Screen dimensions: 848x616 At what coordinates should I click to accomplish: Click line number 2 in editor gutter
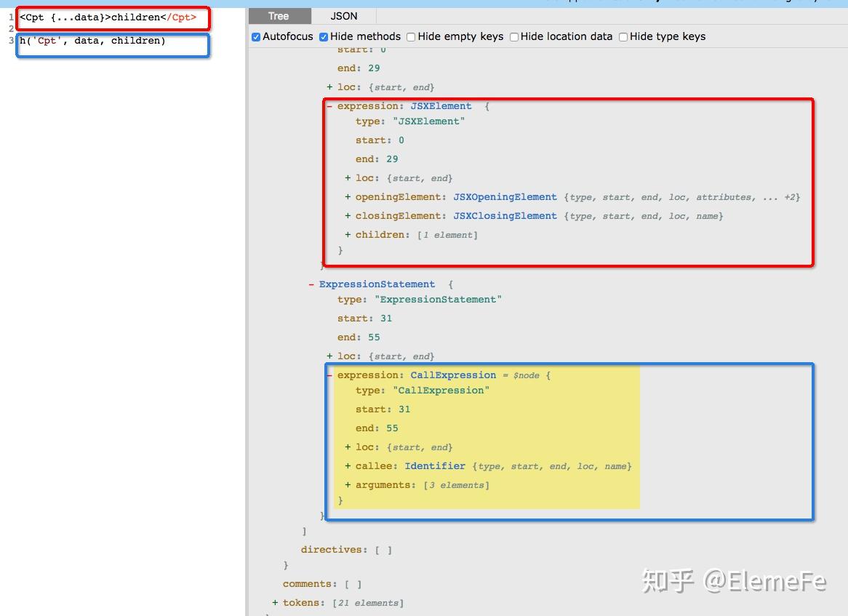point(11,28)
